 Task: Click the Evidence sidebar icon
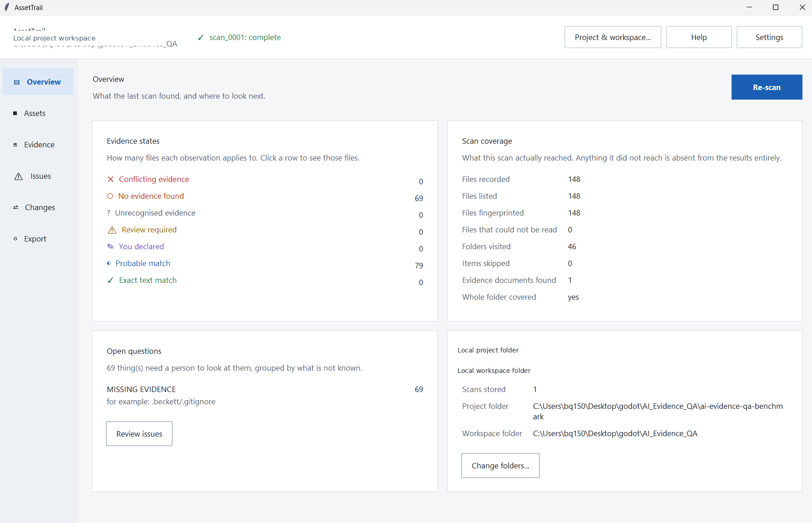[x=15, y=145]
